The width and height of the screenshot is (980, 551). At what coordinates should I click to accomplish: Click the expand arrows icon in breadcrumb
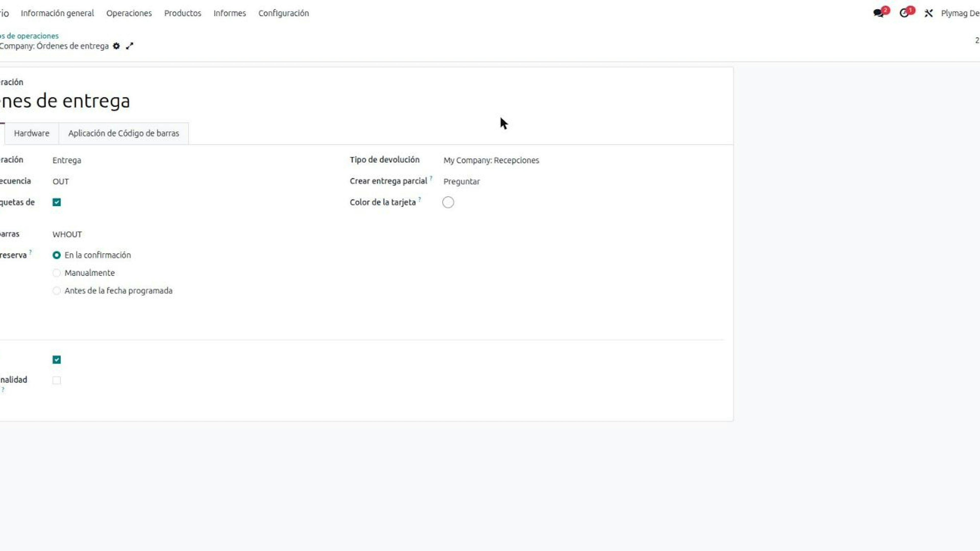[130, 46]
